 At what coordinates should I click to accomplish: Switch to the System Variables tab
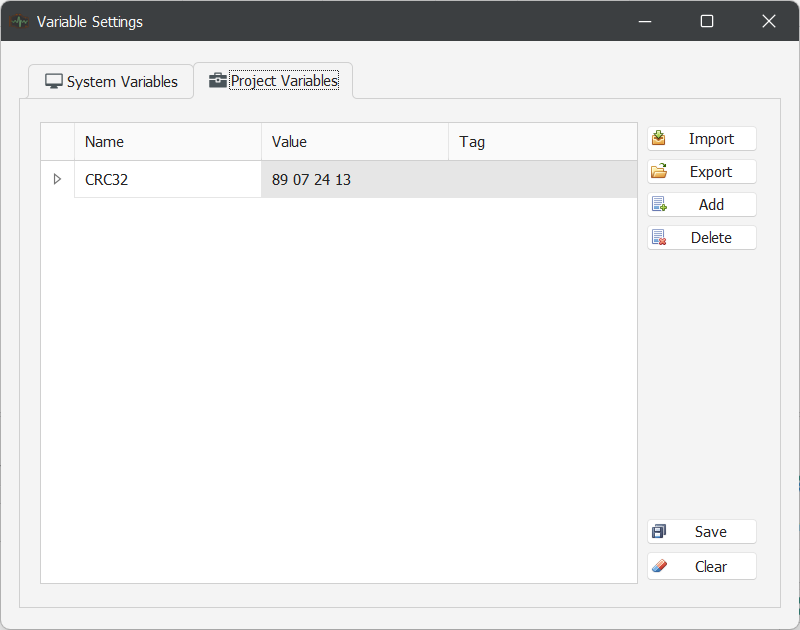click(111, 82)
